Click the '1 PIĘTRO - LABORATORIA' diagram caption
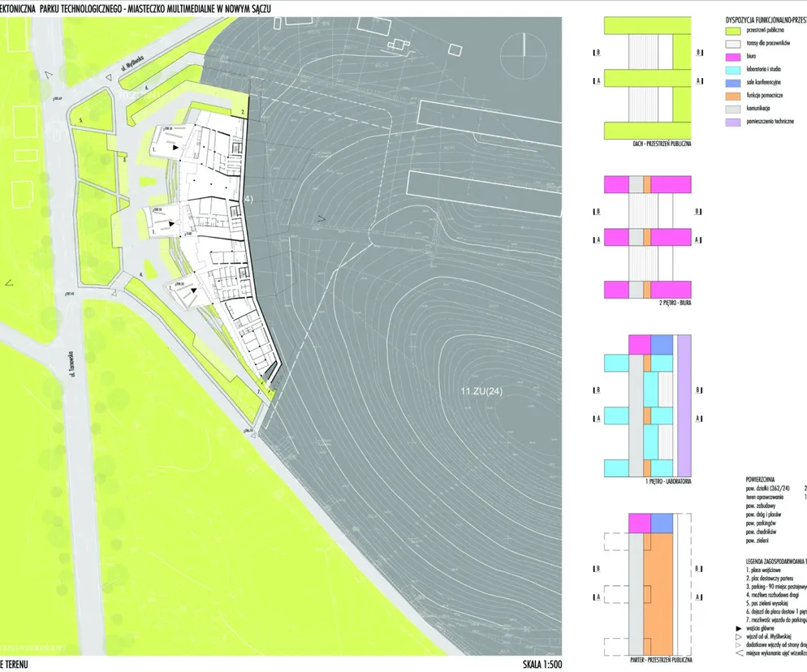The image size is (807, 672). tap(668, 481)
